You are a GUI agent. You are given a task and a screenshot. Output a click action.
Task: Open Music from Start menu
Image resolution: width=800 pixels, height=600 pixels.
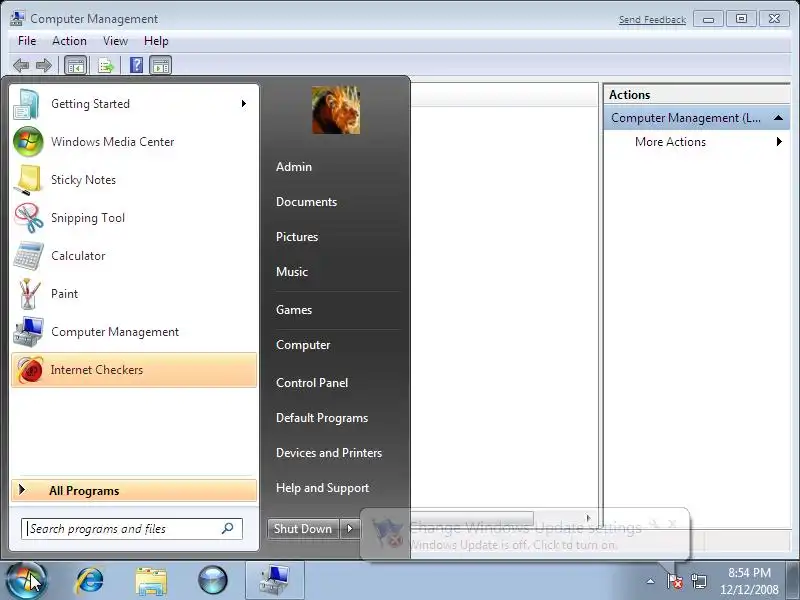(x=292, y=272)
